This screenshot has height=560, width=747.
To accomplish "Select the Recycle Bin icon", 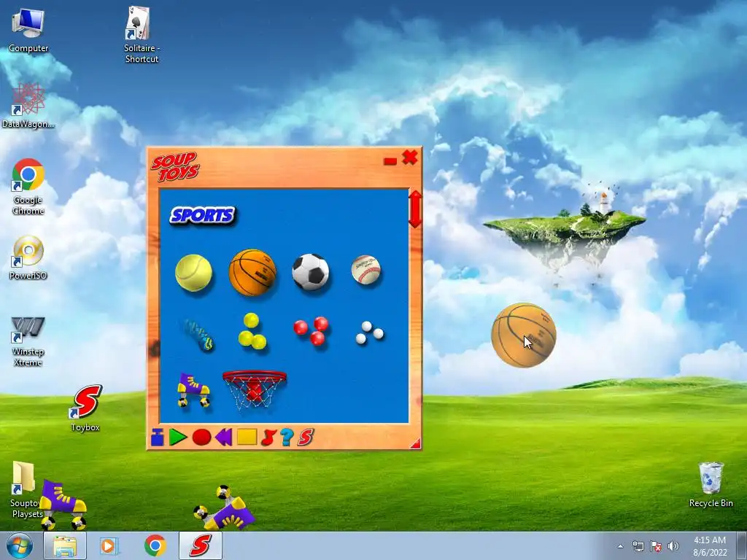I will point(711,484).
